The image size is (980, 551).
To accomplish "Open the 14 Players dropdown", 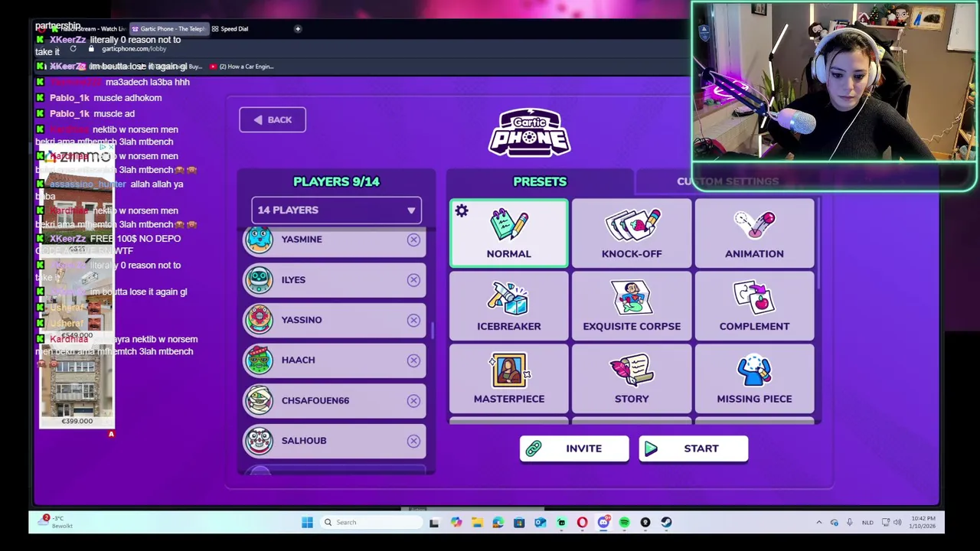I will pyautogui.click(x=336, y=210).
